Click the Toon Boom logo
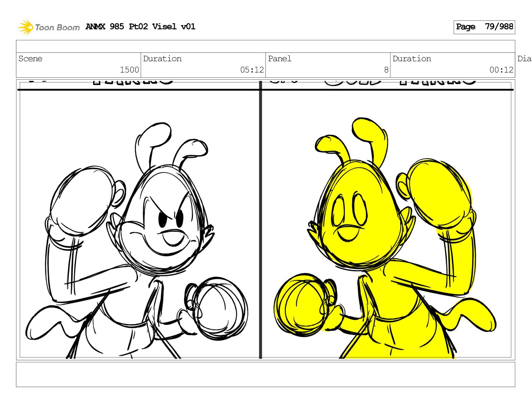The width and height of the screenshot is (532, 411). pos(48,27)
